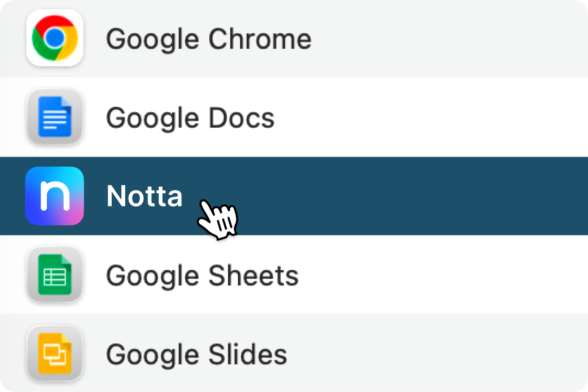The width and height of the screenshot is (588, 392).
Task: Select the 'Google Docs' text label
Action: point(190,117)
